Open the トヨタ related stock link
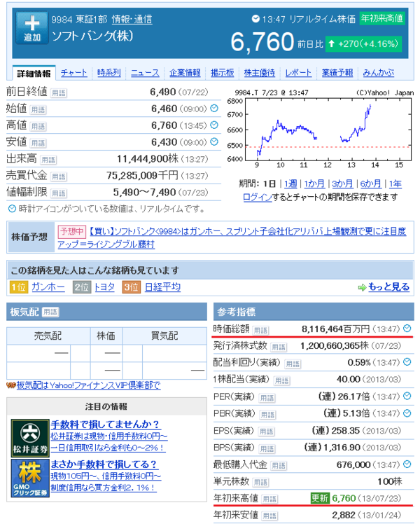Screen dimensions: 420x531 click(x=104, y=287)
